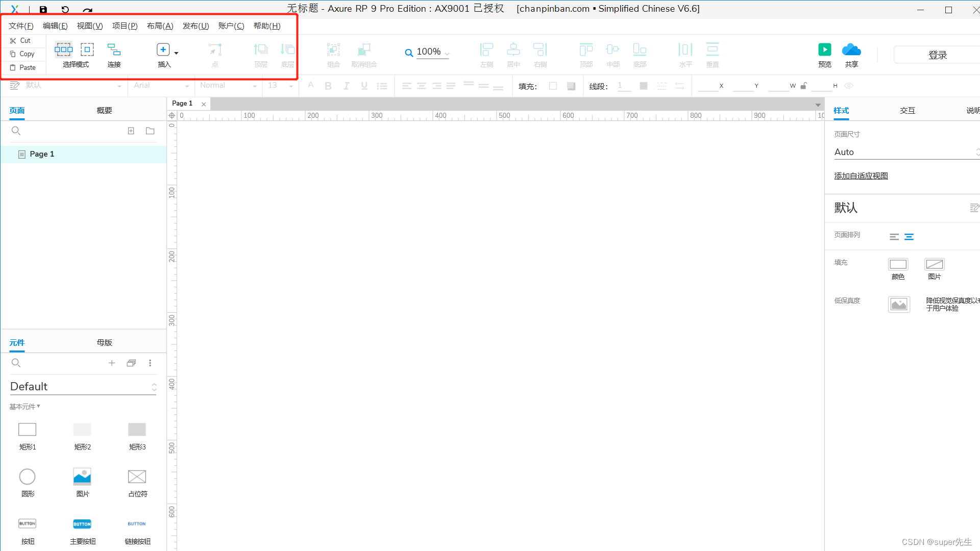Viewport: 980px width, 551px height.
Task: Click the 登录 login button
Action: [x=937, y=55]
